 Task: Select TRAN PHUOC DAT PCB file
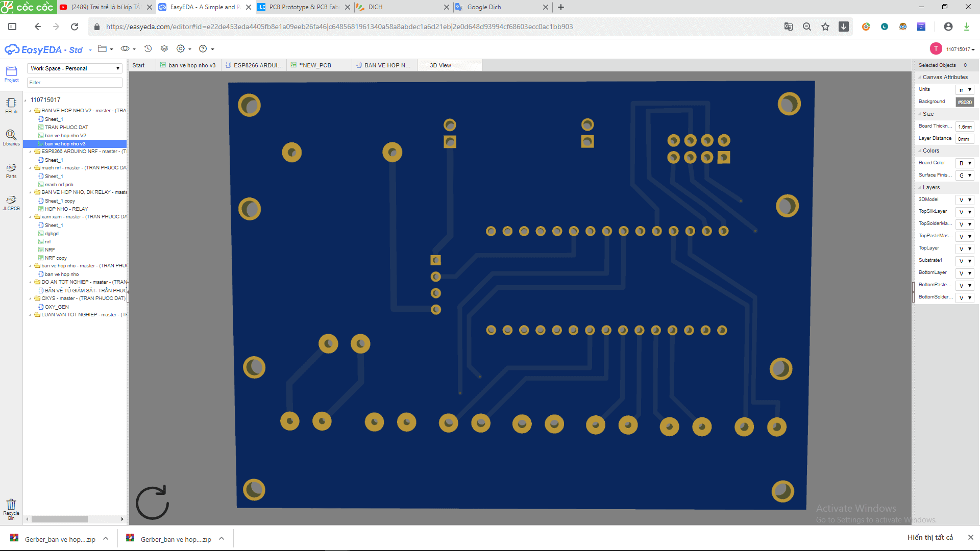63,128
